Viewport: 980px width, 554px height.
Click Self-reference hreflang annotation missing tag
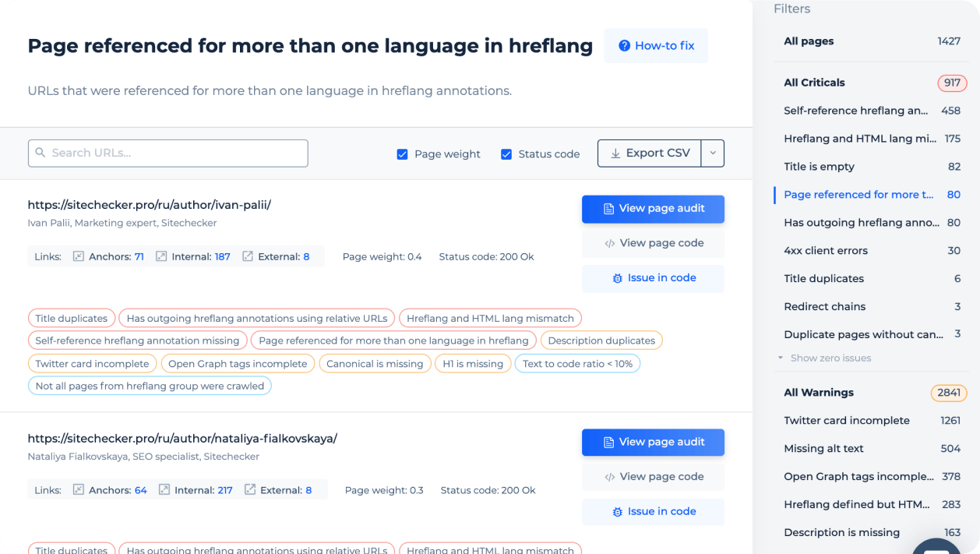[138, 341]
